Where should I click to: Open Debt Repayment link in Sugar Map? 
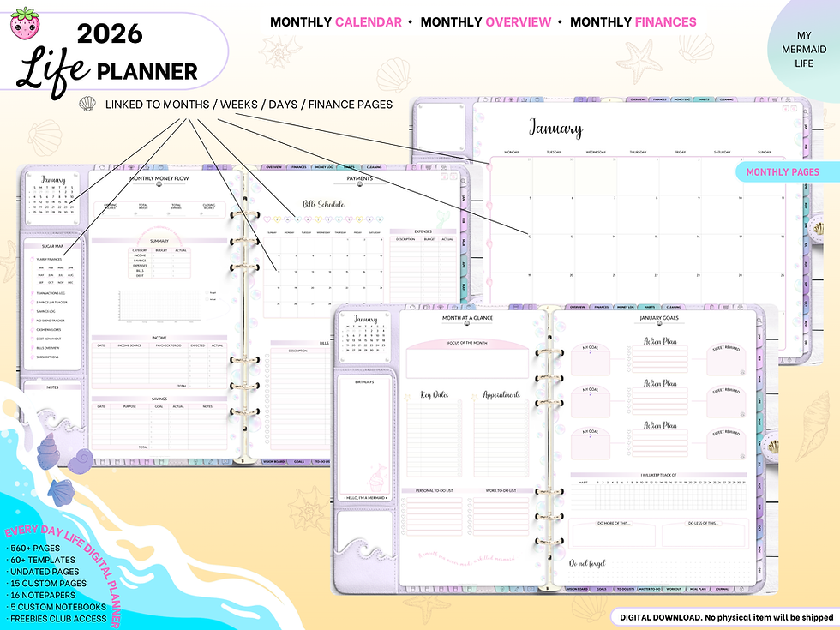tap(48, 339)
